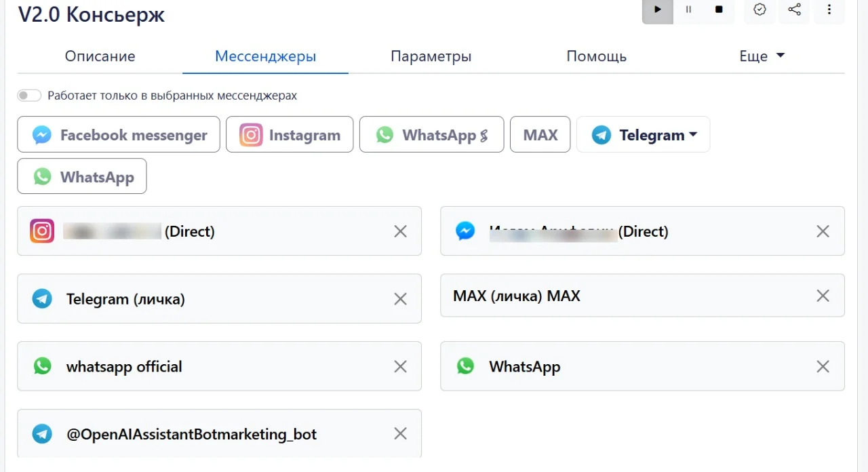
Task: Select the Мессенджеры tab
Action: [265, 56]
